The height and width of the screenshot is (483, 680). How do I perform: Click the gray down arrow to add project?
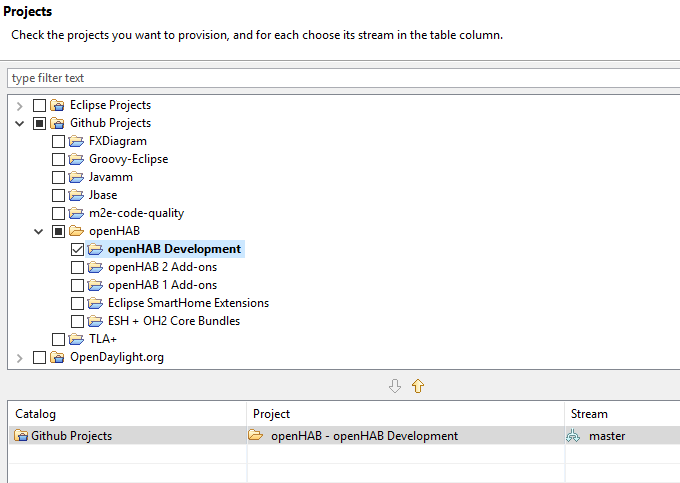(395, 385)
